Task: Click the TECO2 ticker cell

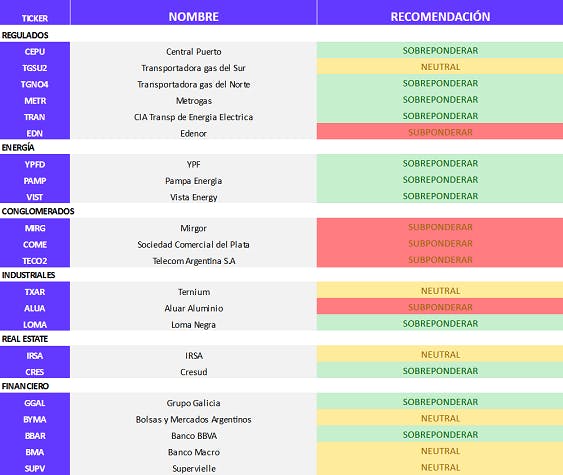Action: coord(35,261)
